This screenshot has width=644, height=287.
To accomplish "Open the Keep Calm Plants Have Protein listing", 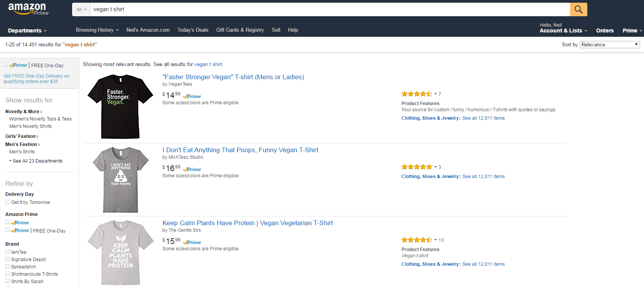I will point(248,223).
